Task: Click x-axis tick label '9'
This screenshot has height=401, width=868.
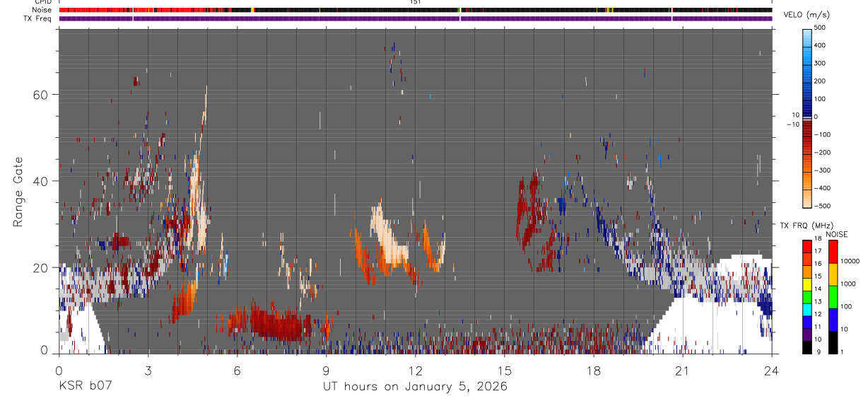Action: point(326,370)
